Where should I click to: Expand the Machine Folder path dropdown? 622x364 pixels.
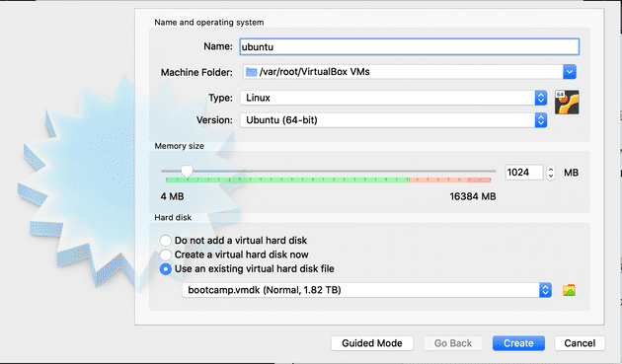click(570, 72)
